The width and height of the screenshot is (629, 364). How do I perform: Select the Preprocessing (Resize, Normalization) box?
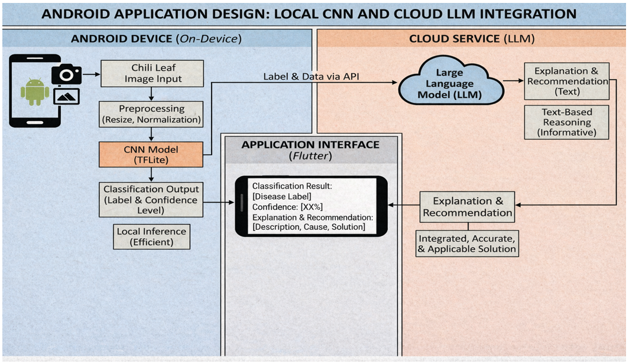tap(151, 114)
